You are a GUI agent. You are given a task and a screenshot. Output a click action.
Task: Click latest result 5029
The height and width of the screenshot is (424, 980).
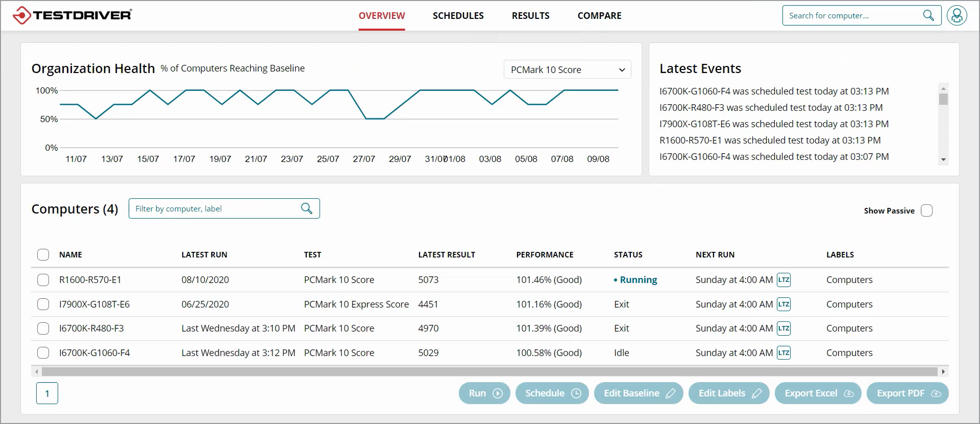[428, 352]
